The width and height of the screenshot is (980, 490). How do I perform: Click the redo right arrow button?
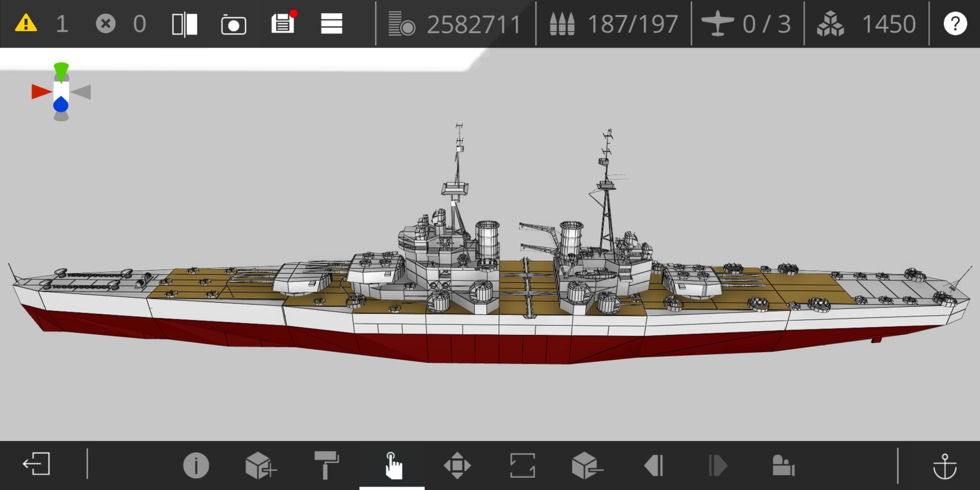point(718,465)
